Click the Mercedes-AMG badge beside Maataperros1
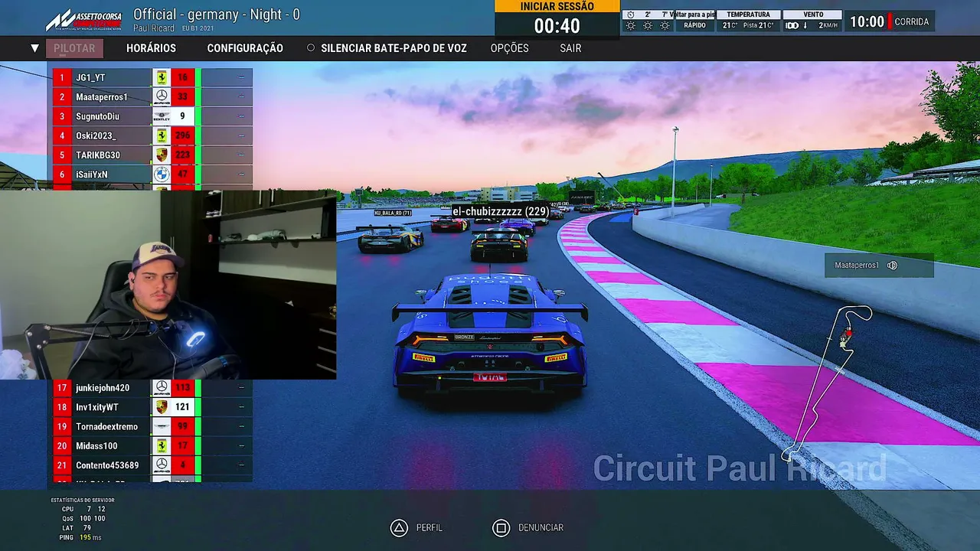Screen dimensions: 980x551 pos(162,97)
